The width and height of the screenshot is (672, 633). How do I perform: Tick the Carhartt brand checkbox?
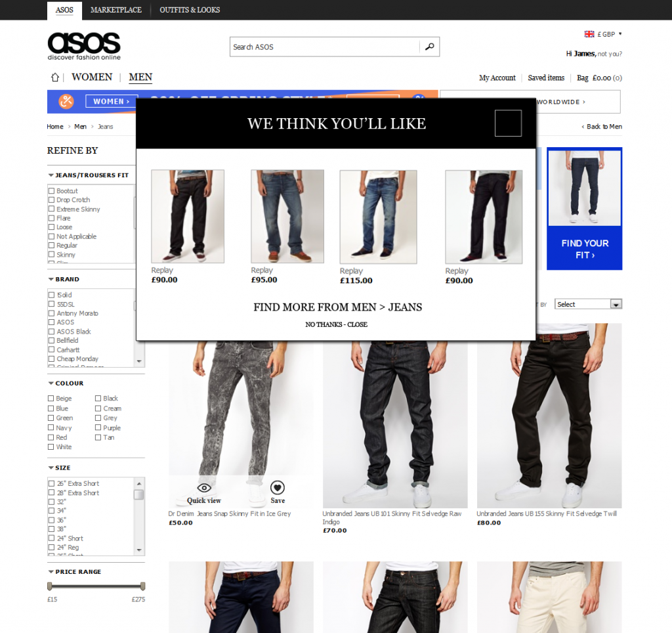51,349
